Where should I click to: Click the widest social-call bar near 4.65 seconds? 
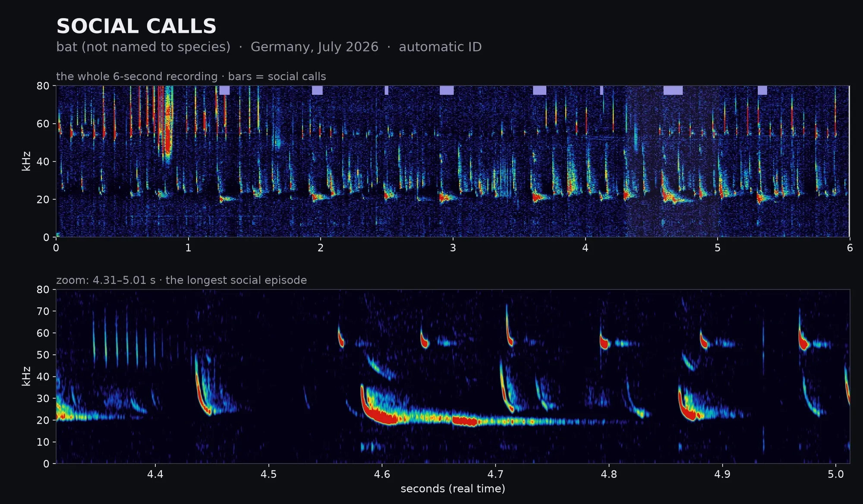673,90
